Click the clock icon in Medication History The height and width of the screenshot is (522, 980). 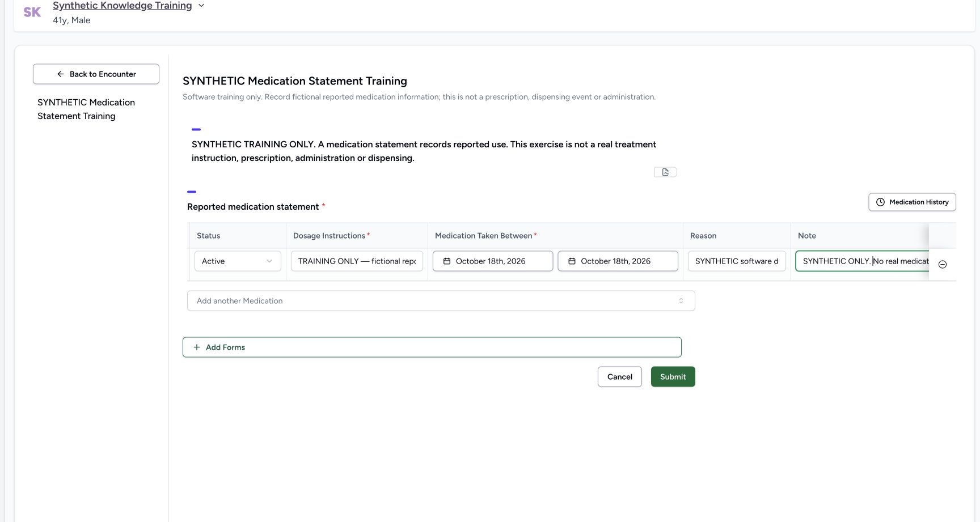(x=880, y=202)
